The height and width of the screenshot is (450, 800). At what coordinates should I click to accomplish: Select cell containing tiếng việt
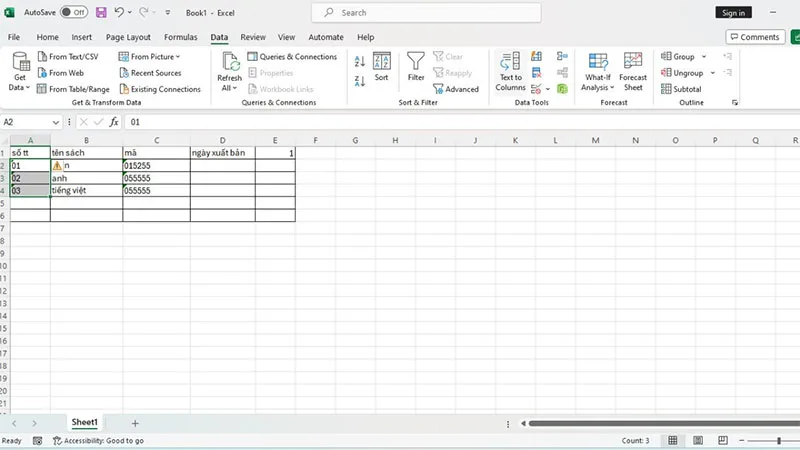pyautogui.click(x=86, y=190)
